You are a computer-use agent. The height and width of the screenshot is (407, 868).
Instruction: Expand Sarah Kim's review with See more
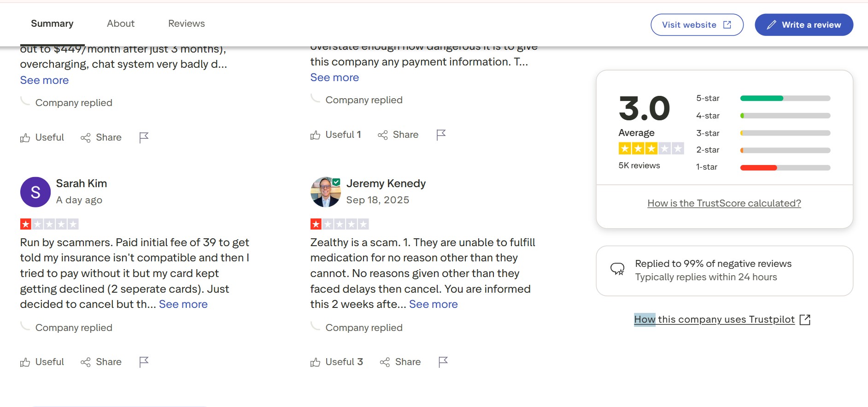coord(183,304)
